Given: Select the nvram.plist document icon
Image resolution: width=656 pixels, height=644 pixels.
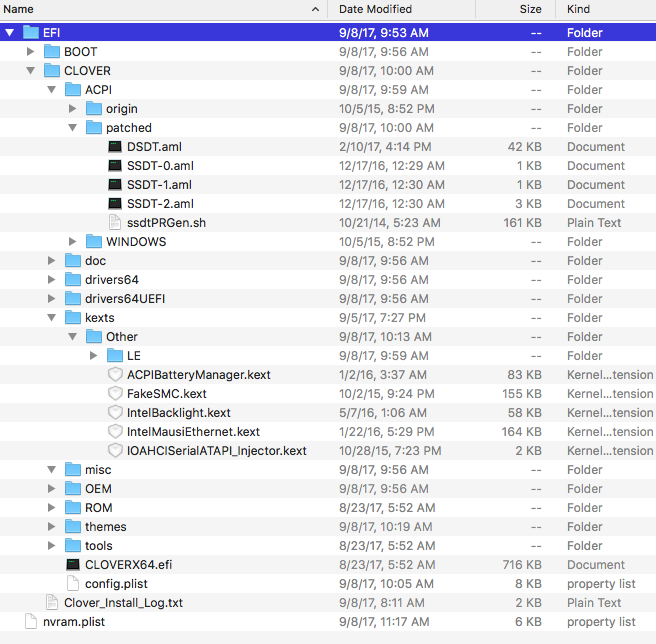Looking at the screenshot, I should coord(31,621).
